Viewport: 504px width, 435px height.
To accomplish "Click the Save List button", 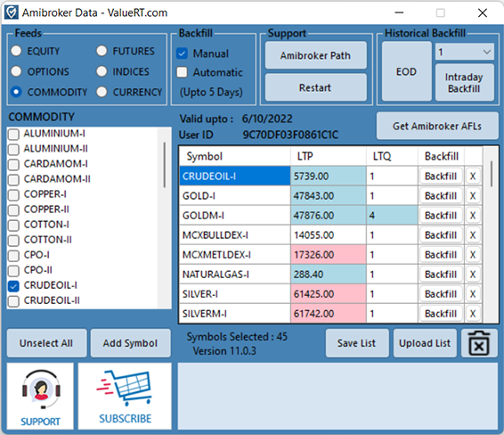I will pyautogui.click(x=357, y=343).
